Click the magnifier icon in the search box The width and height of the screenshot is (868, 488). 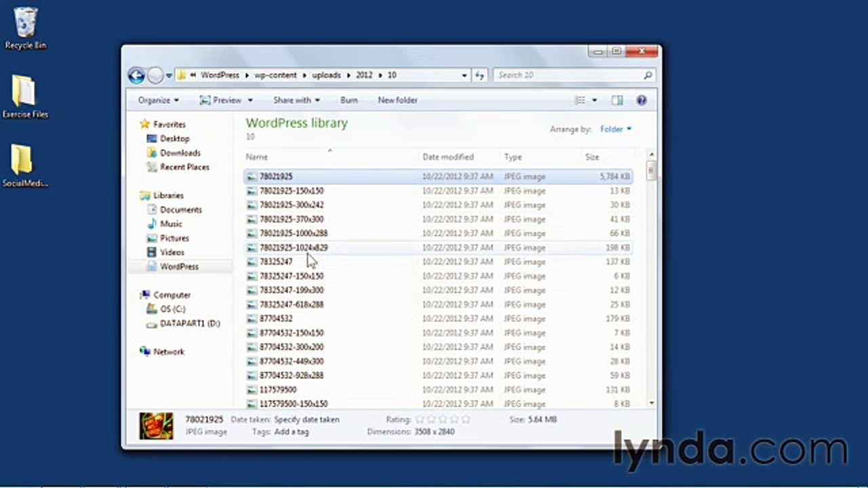point(648,75)
